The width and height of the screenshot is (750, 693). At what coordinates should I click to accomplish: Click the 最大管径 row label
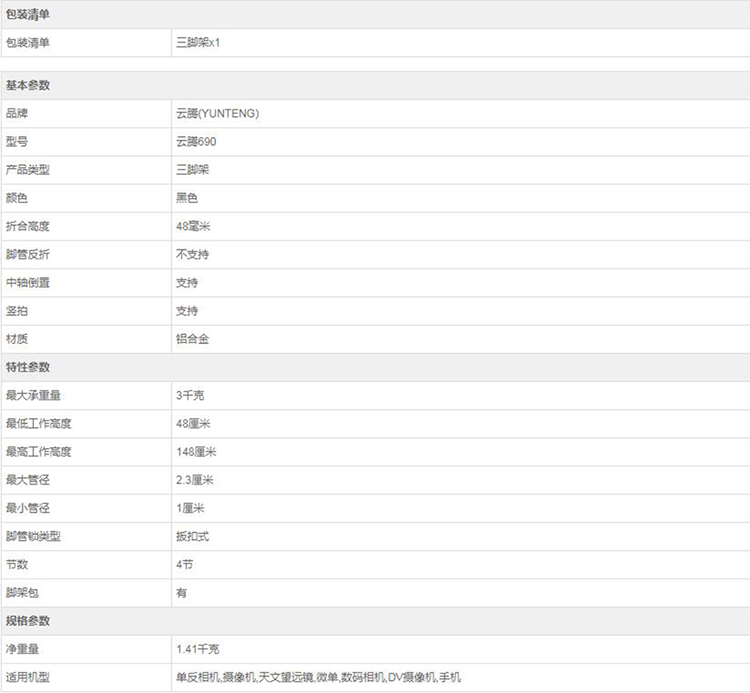(x=28, y=480)
